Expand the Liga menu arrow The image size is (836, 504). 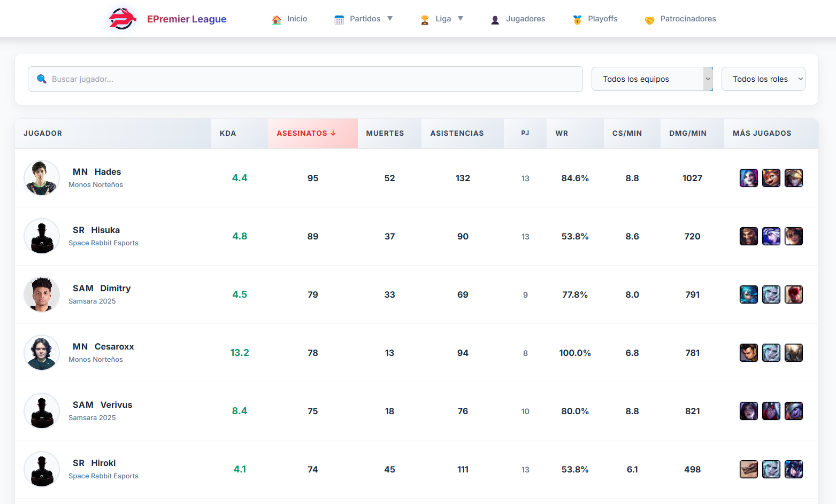[x=461, y=19]
